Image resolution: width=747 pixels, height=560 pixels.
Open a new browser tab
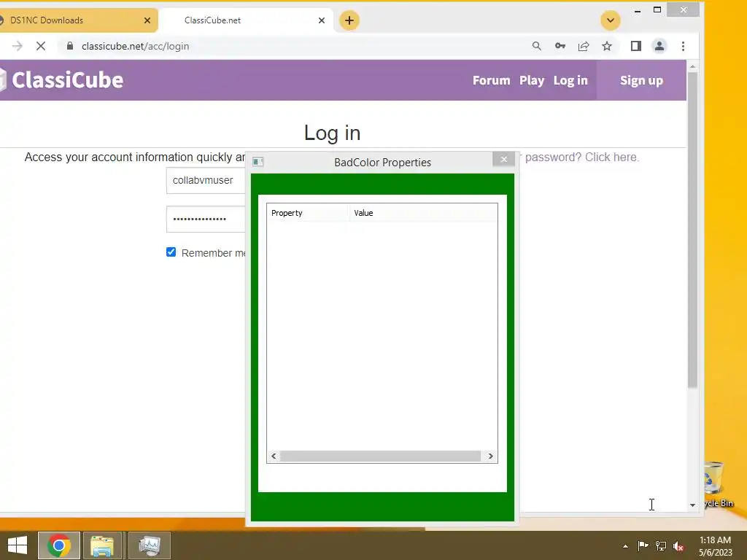coord(349,20)
